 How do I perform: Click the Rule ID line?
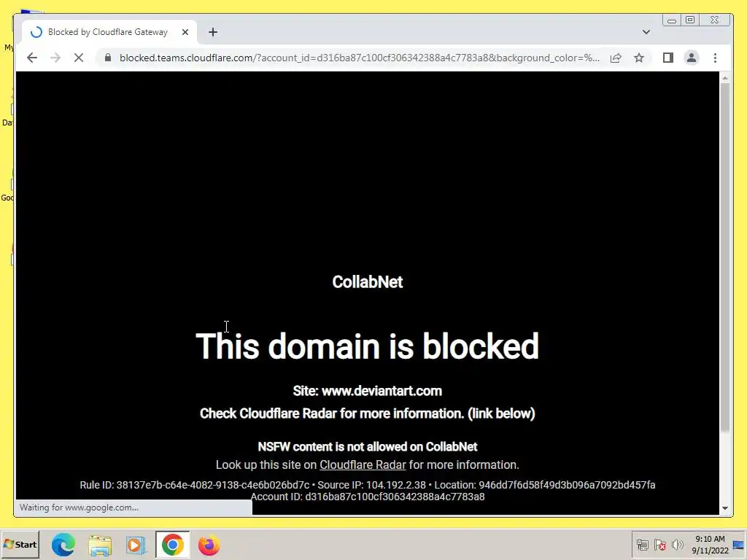pyautogui.click(x=368, y=485)
